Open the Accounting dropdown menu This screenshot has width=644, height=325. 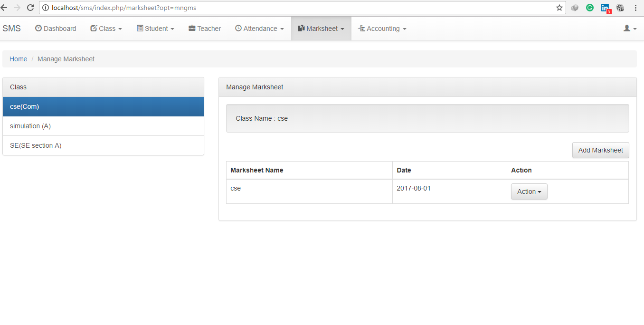click(382, 29)
